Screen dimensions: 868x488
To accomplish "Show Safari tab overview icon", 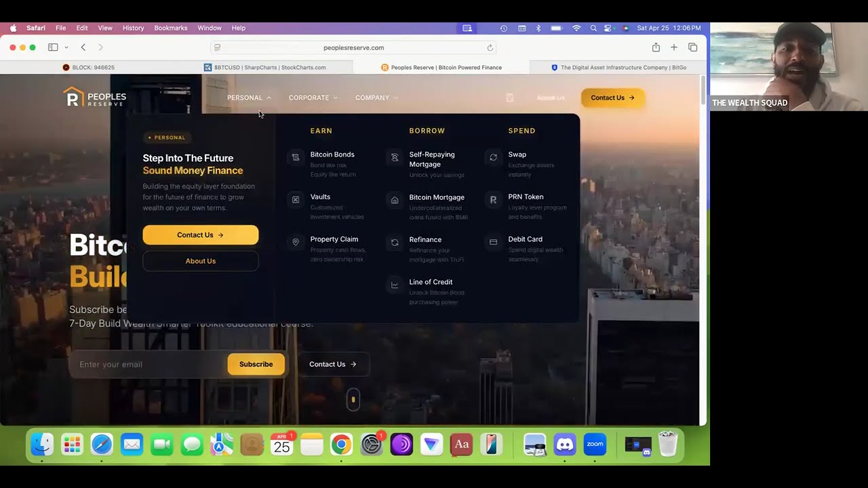I will [692, 47].
